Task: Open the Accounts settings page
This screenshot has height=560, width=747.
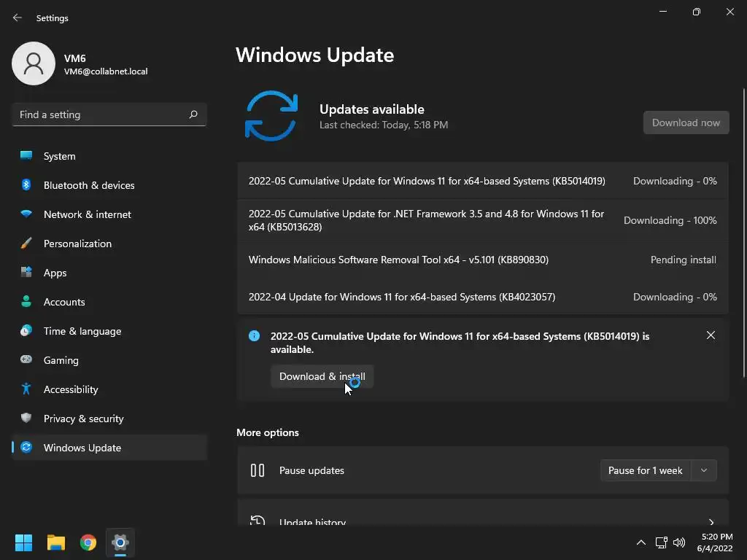Action: [x=109, y=302]
